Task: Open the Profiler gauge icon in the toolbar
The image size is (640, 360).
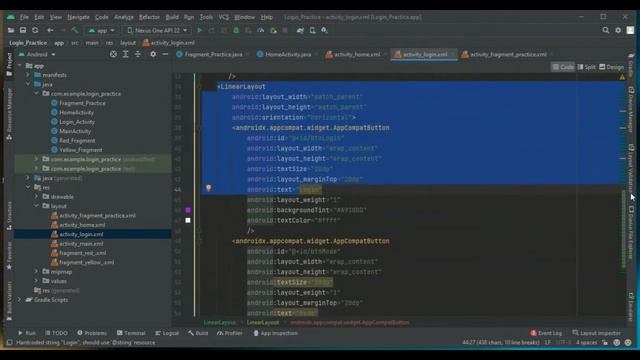Action: point(260,30)
